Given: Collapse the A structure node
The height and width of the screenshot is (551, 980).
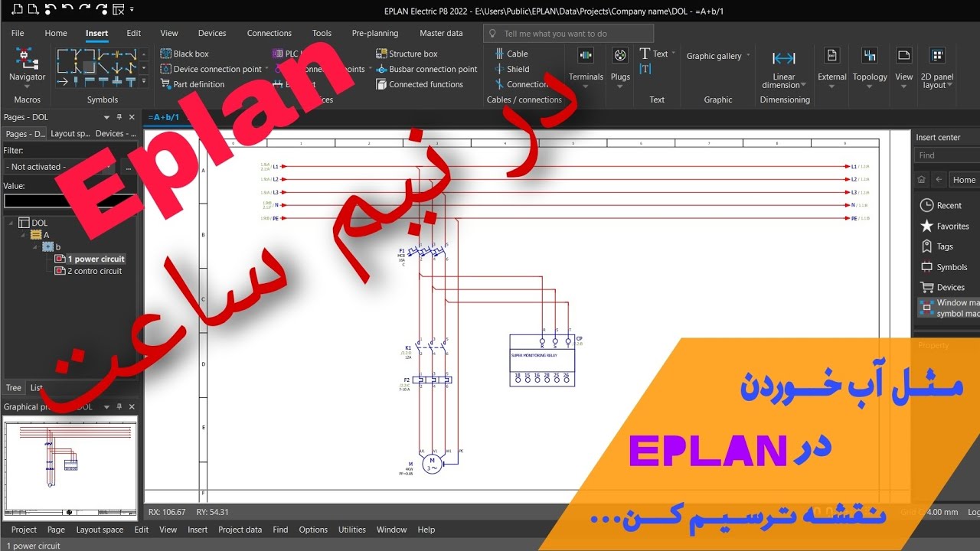Looking at the screenshot, I should coord(23,236).
